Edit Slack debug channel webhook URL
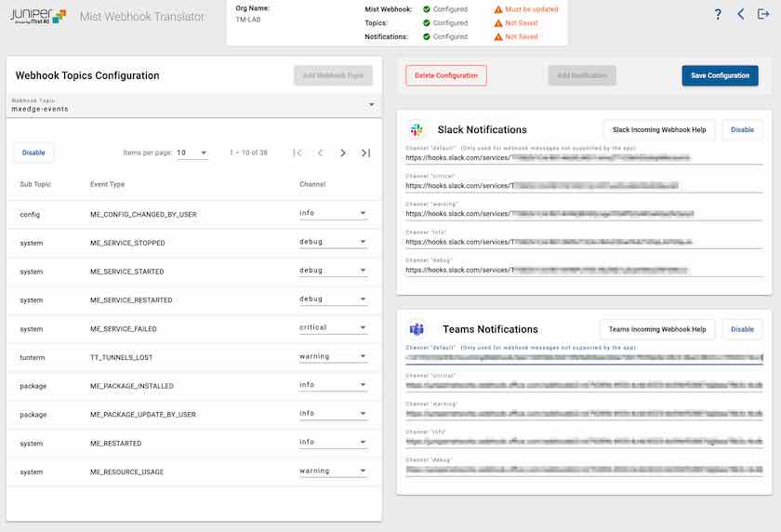781x532 pixels. coord(584,270)
